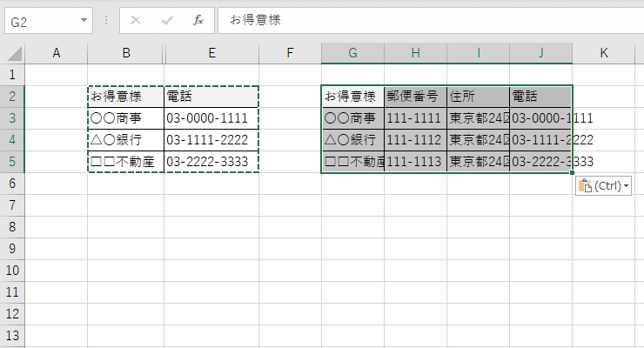
Task: Select row 1 header
Action: tap(12, 75)
